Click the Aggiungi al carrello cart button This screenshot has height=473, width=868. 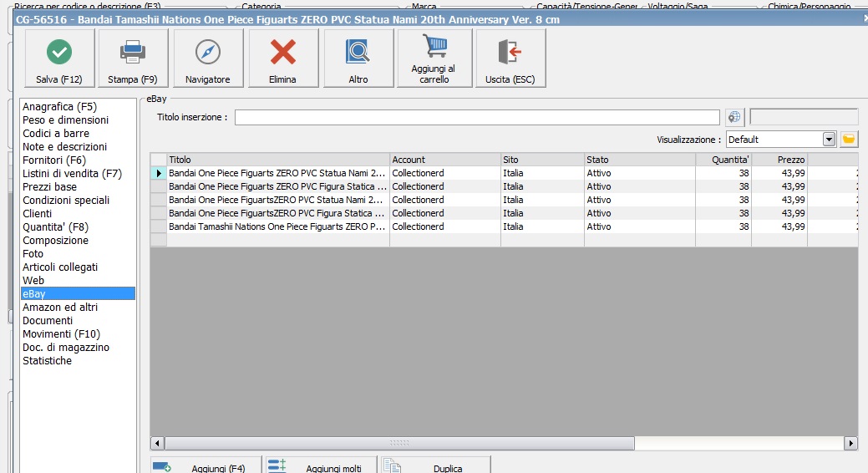coord(434,58)
